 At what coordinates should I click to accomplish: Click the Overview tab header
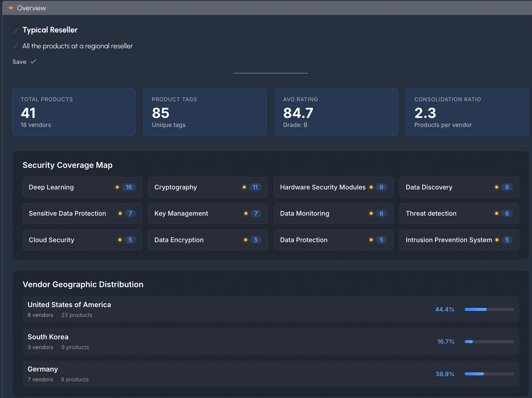click(x=31, y=8)
